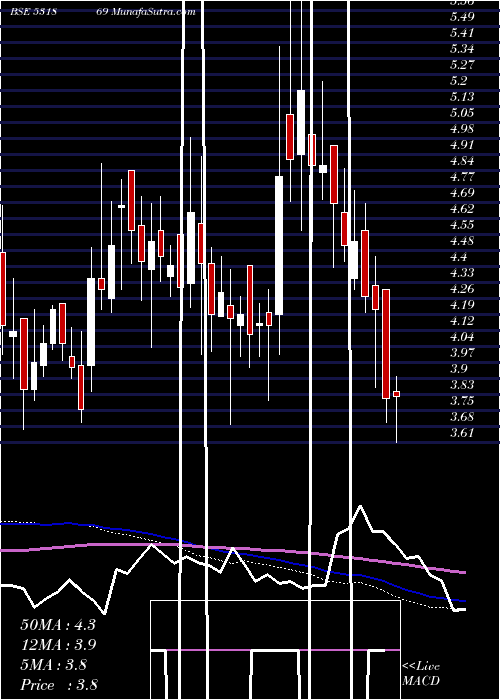
Task: Click the 12MA : 3.9 legend text
Action: click(x=58, y=644)
